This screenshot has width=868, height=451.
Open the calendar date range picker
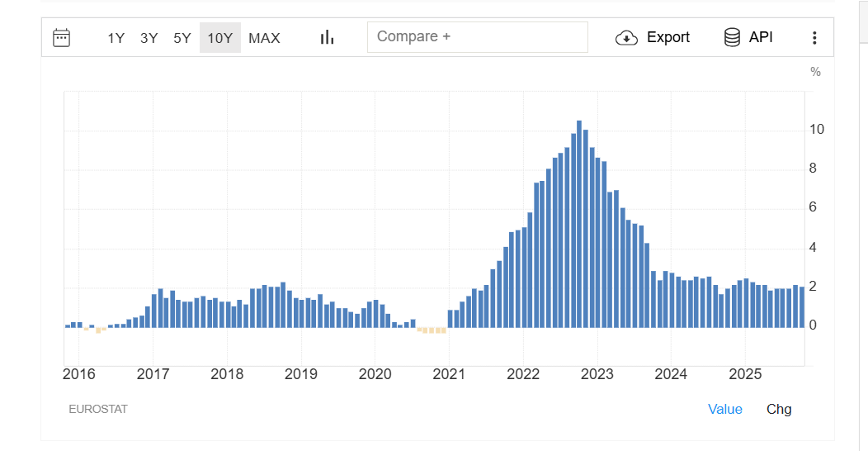point(62,37)
